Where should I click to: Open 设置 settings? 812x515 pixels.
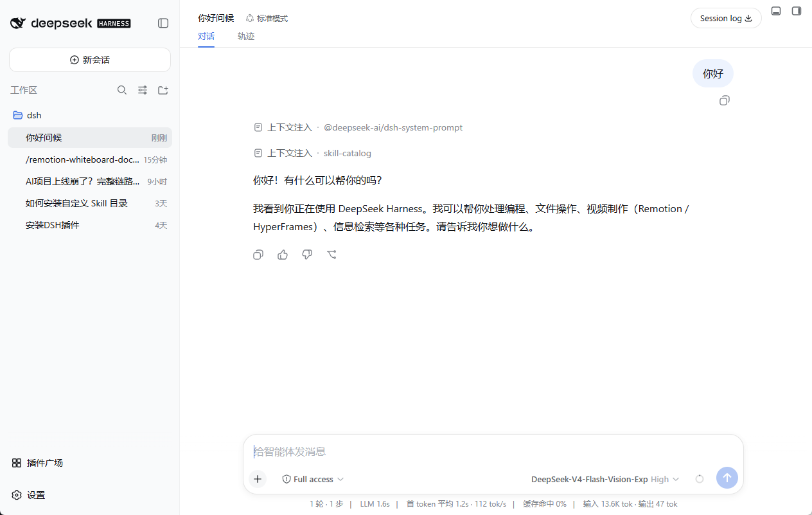(x=28, y=495)
